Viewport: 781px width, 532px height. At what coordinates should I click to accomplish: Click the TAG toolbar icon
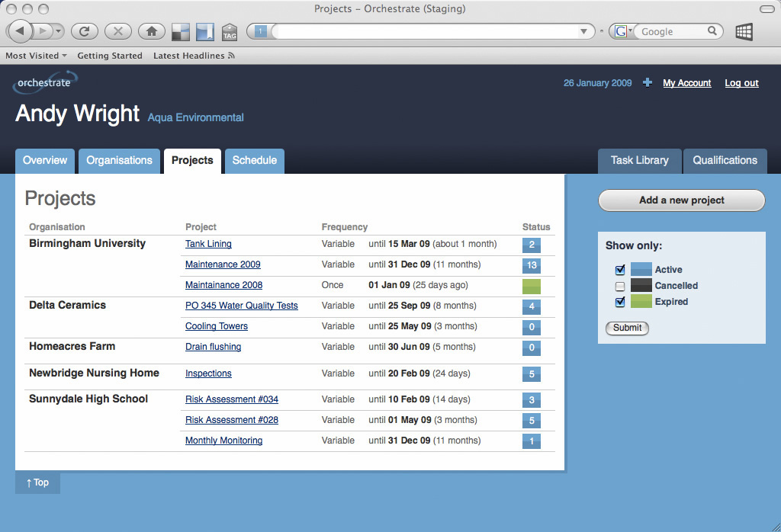(230, 32)
